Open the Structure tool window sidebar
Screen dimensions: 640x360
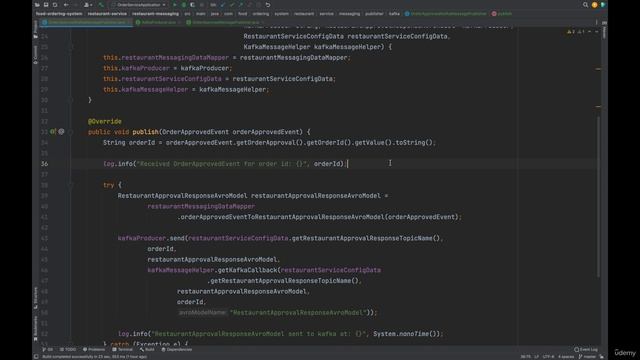click(36, 298)
